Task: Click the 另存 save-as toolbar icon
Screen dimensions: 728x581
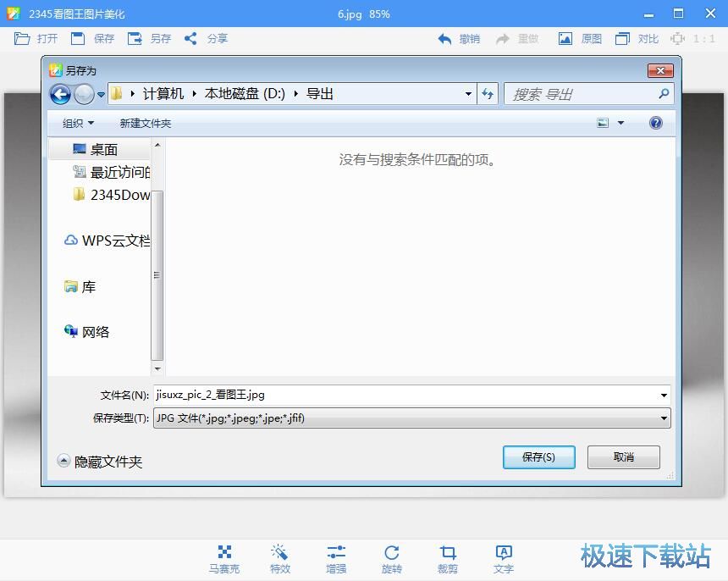Action: (x=135, y=39)
